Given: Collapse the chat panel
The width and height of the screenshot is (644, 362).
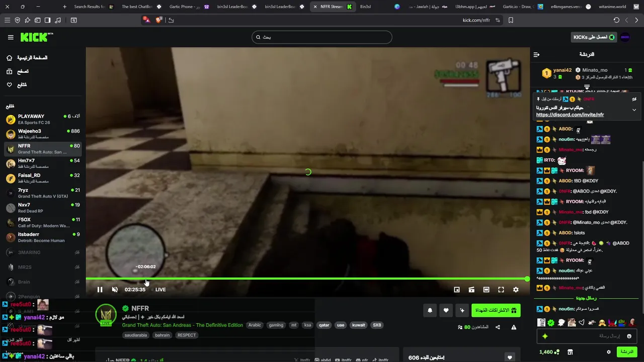Looking at the screenshot, I should pos(536,54).
